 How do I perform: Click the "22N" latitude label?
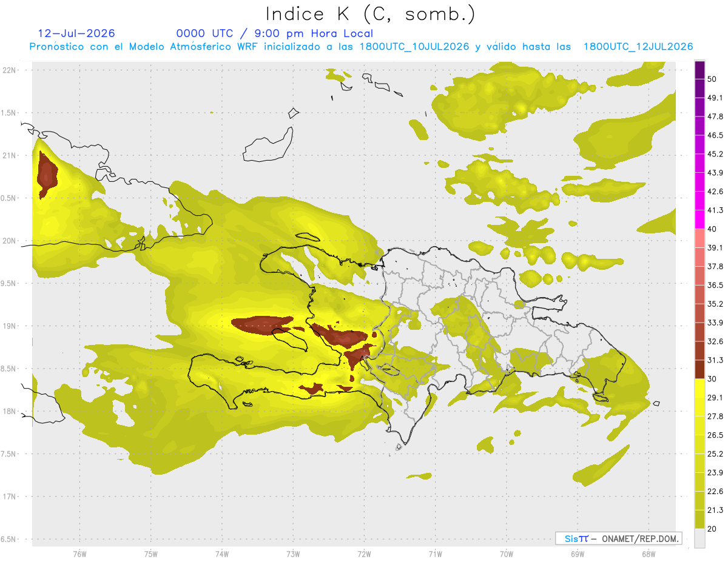point(8,70)
